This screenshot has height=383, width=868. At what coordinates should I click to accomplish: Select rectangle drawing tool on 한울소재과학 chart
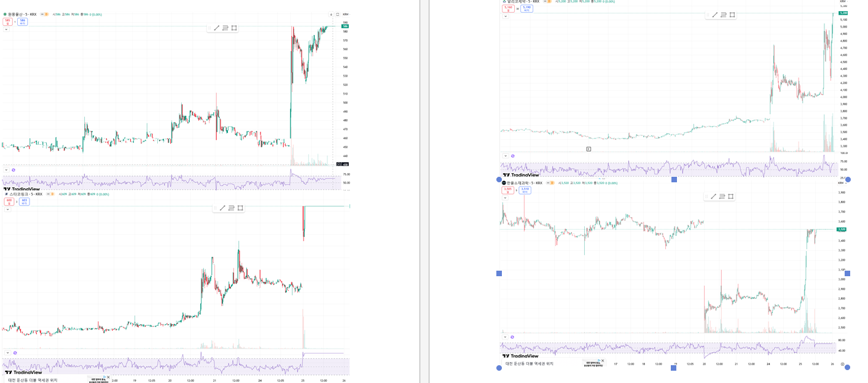[x=731, y=196]
